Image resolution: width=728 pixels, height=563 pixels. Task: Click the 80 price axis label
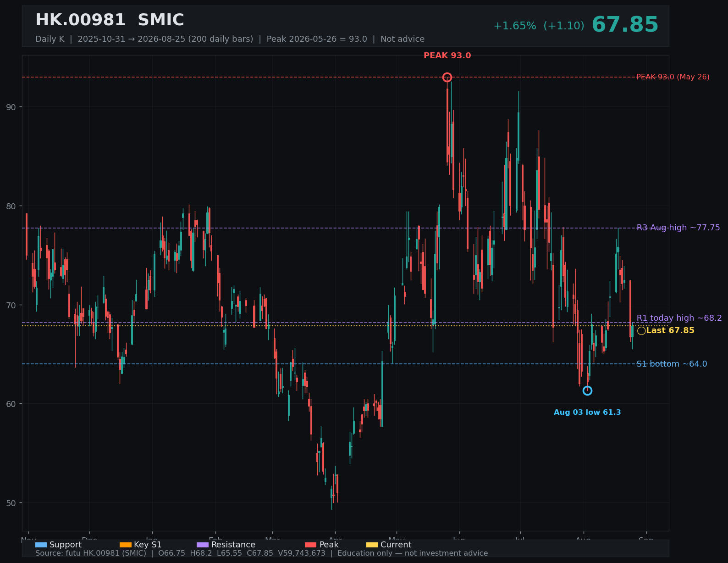11,206
